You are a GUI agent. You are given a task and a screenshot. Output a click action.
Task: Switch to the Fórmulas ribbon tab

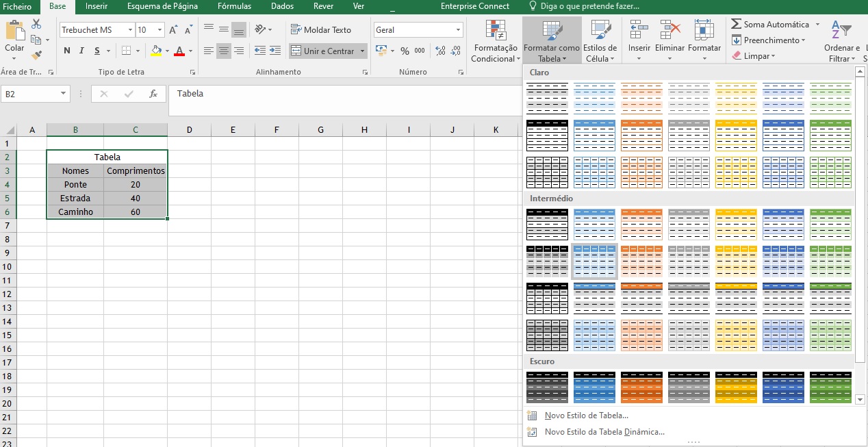point(234,6)
